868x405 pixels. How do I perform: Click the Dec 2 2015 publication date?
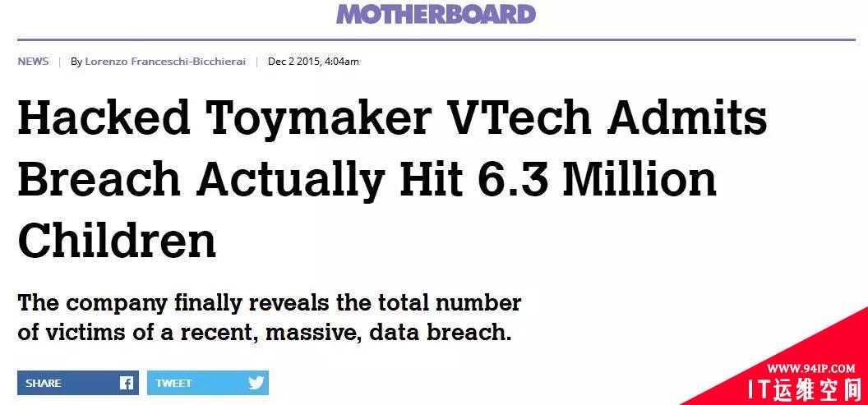point(293,62)
